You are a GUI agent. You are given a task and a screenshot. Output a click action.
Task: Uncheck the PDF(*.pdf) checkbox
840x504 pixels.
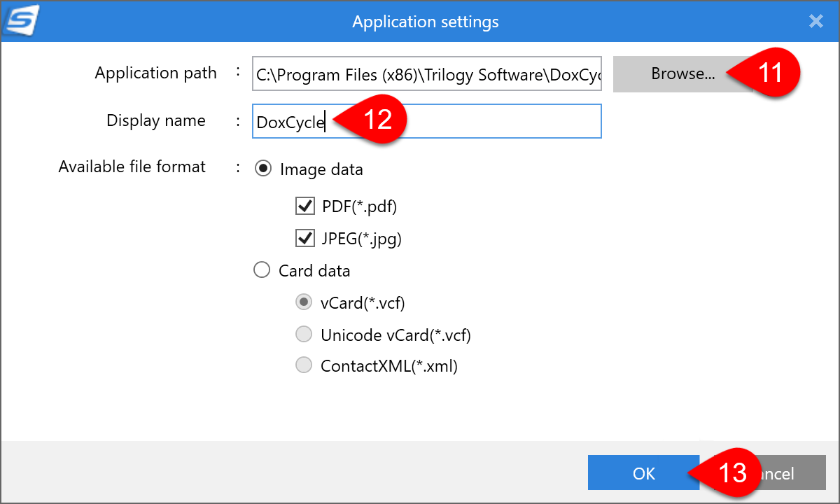click(x=304, y=205)
